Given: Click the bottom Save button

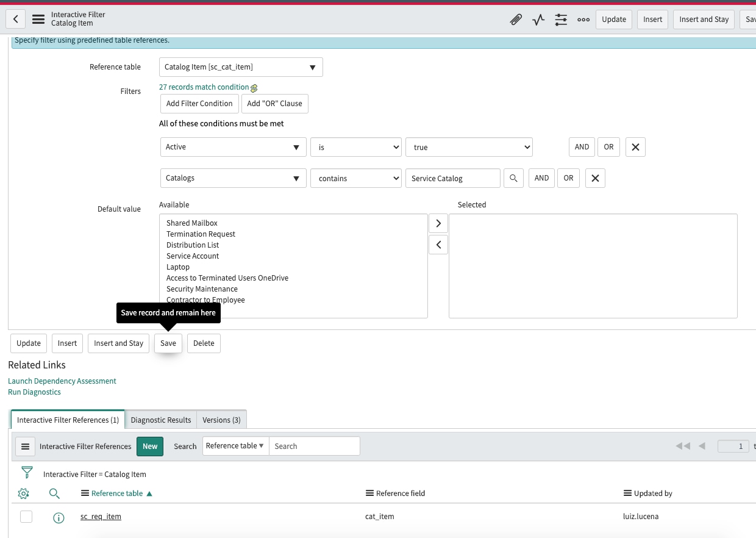Looking at the screenshot, I should (x=168, y=343).
